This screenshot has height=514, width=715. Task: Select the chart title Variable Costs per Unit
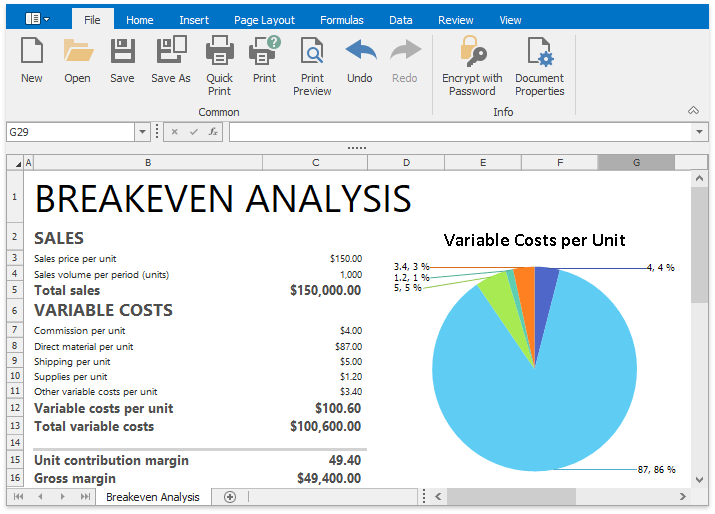pos(534,240)
